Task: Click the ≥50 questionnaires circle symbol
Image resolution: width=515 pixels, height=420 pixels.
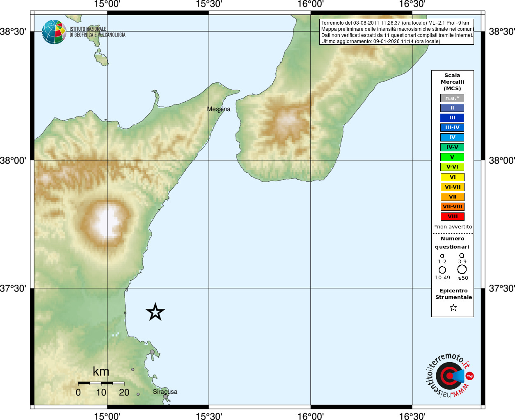Action: coord(462,269)
